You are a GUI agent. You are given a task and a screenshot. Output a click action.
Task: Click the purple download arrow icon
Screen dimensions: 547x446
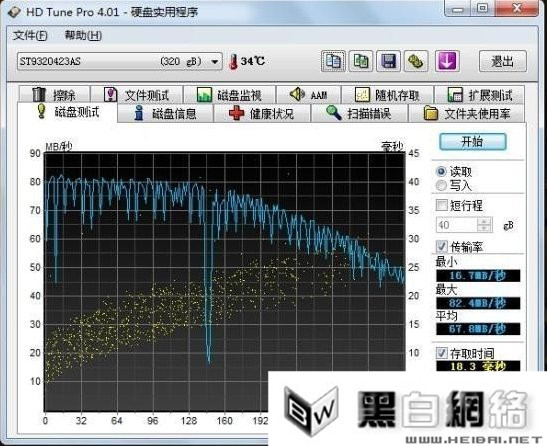coord(447,61)
